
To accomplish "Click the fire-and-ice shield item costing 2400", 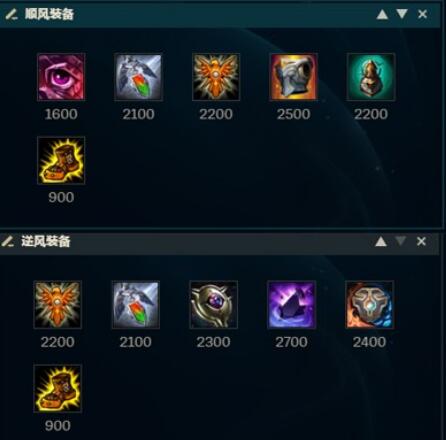I will click(369, 305).
